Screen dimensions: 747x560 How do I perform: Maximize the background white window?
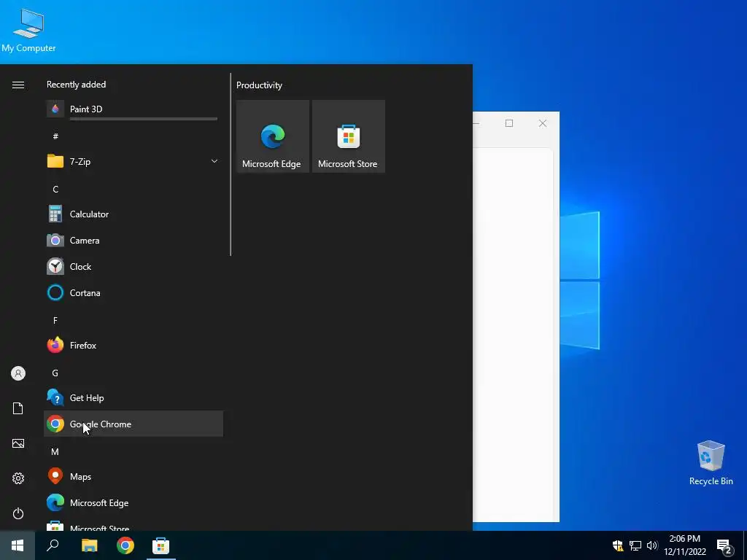click(x=509, y=123)
